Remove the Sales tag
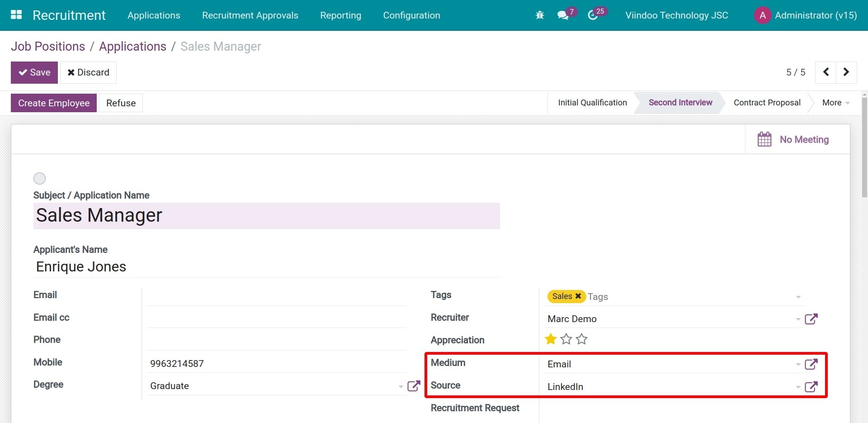Viewport: 868px width, 423px height. coord(578,296)
